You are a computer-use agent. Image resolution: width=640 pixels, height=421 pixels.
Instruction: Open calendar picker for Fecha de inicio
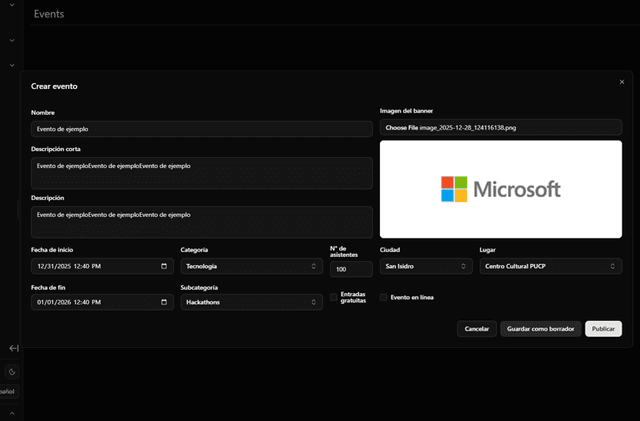click(x=164, y=266)
